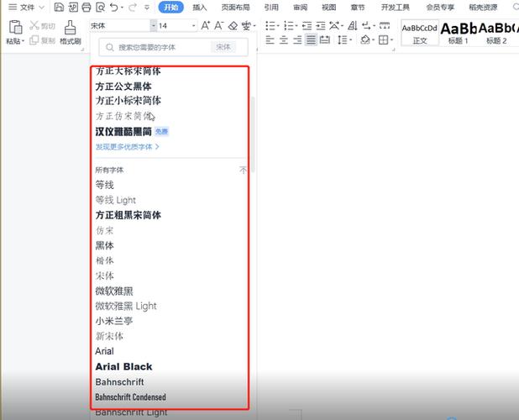Open Print Preview icon

100,7
